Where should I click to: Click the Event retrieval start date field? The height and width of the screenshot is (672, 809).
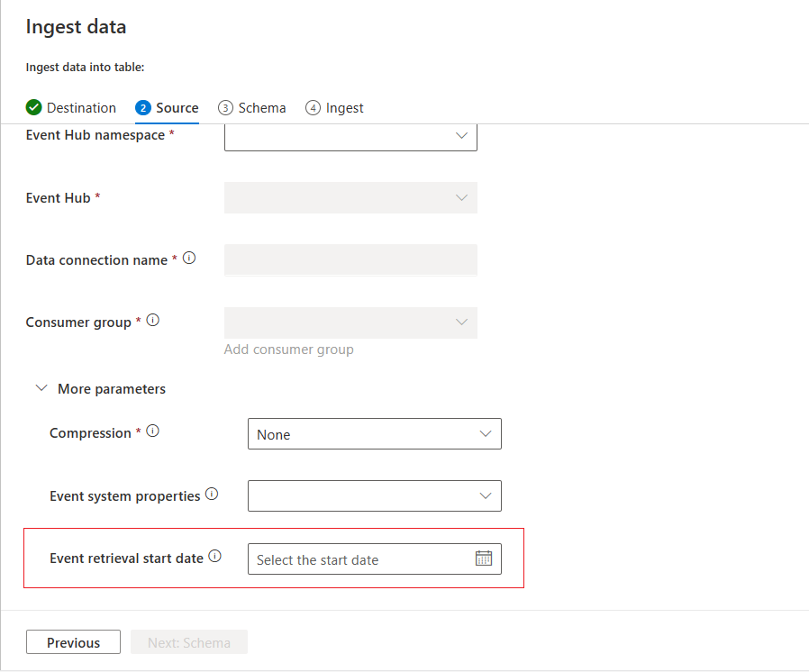point(360,559)
